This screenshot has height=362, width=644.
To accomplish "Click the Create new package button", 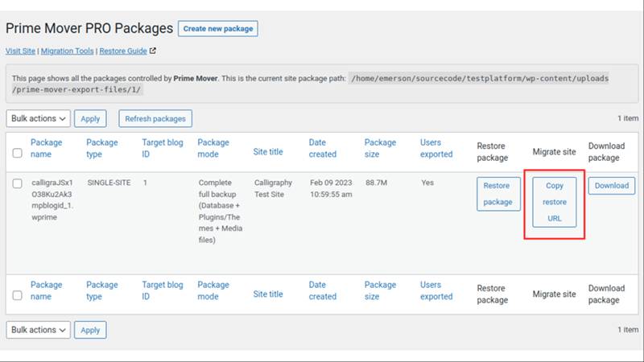I will 217,29.
